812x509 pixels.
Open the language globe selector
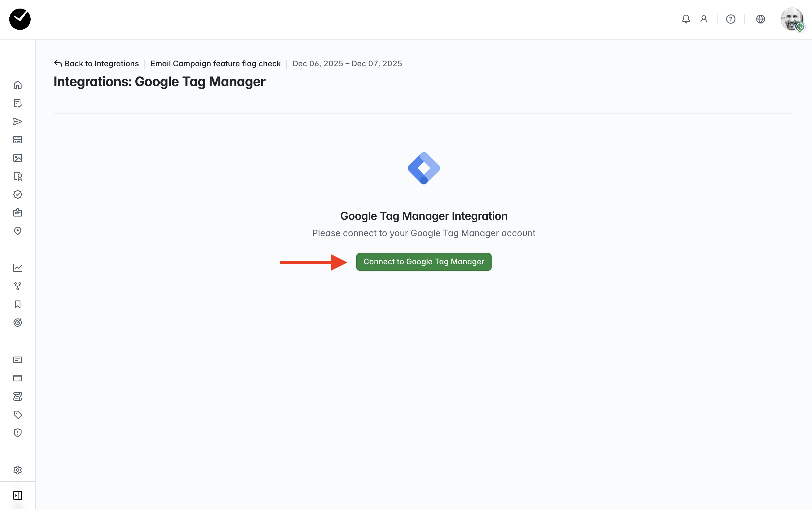point(761,19)
